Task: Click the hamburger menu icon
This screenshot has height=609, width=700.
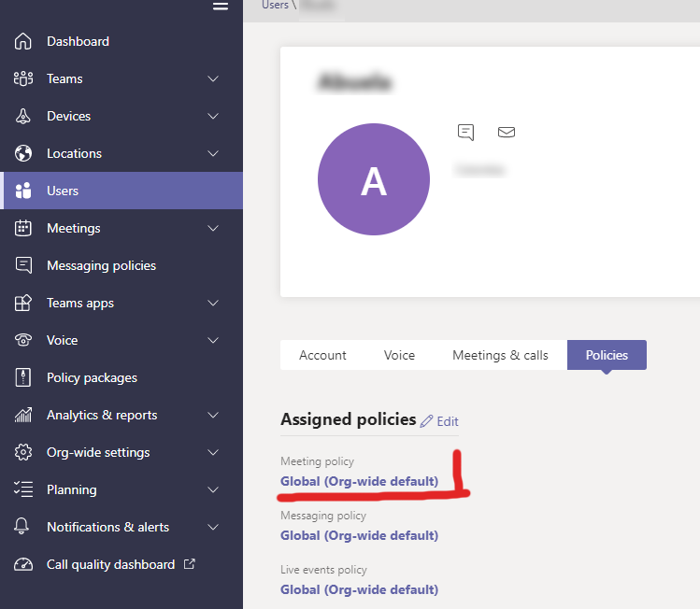Action: (x=220, y=6)
